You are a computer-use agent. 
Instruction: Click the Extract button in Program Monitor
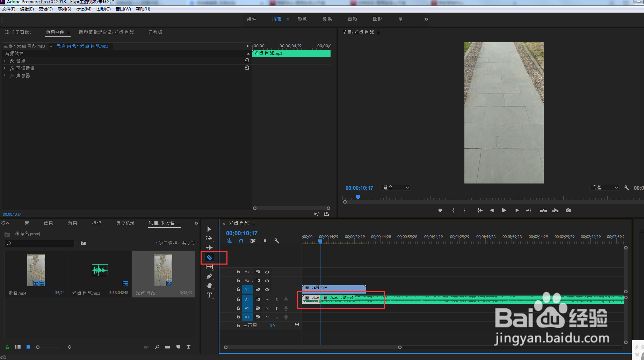click(x=556, y=210)
